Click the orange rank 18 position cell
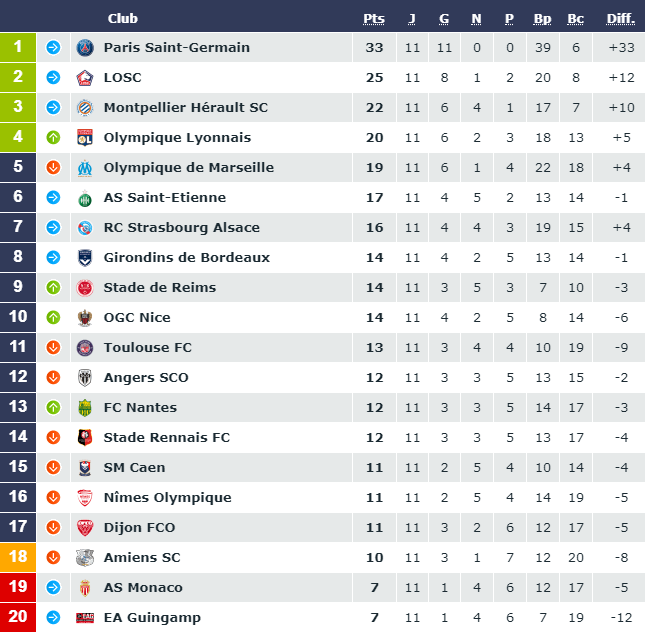 (x=18, y=557)
